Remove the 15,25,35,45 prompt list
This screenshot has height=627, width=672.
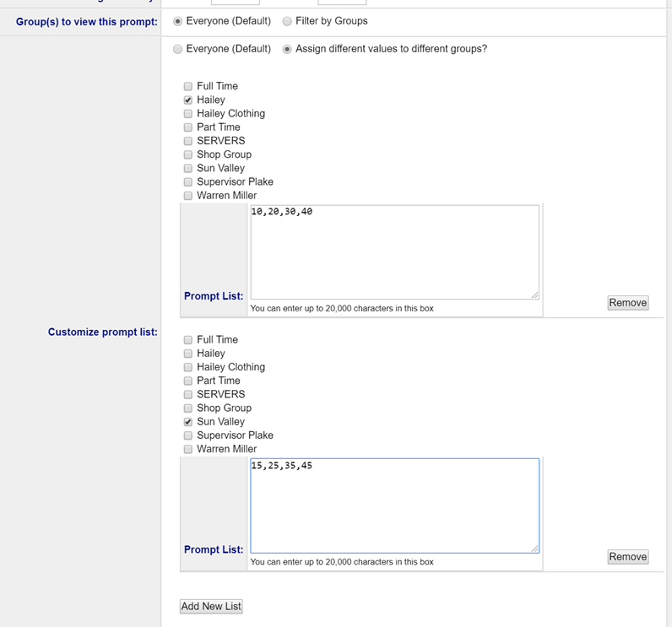click(x=627, y=557)
